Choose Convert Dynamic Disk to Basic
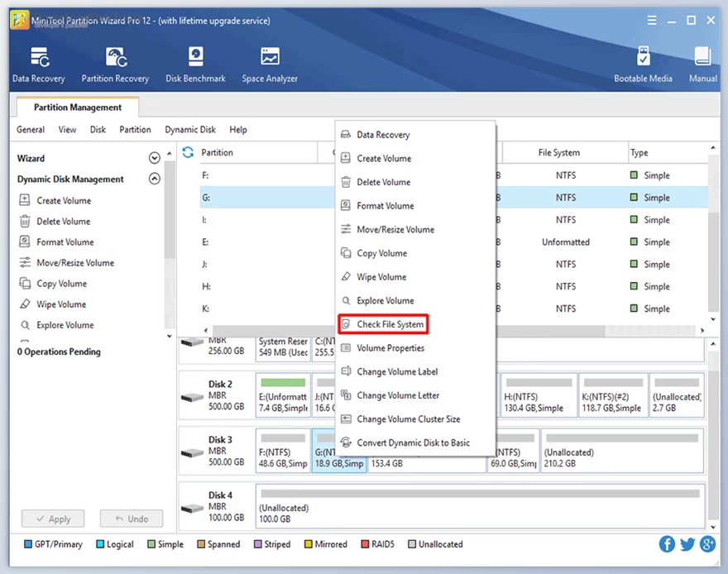Image resolution: width=728 pixels, height=574 pixels. coord(415,442)
